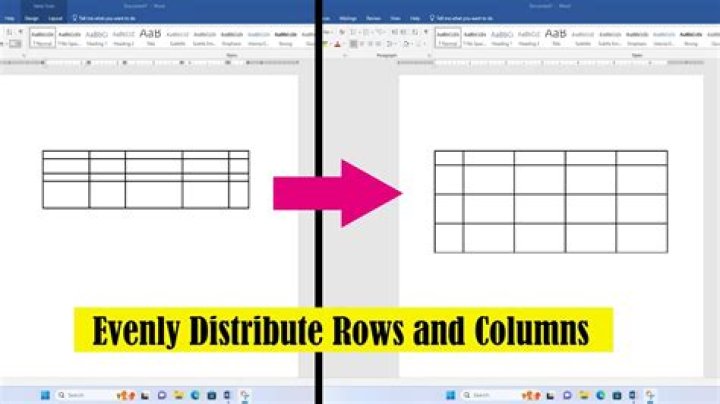
Task: Toggle align left in the right window
Action: point(354,44)
